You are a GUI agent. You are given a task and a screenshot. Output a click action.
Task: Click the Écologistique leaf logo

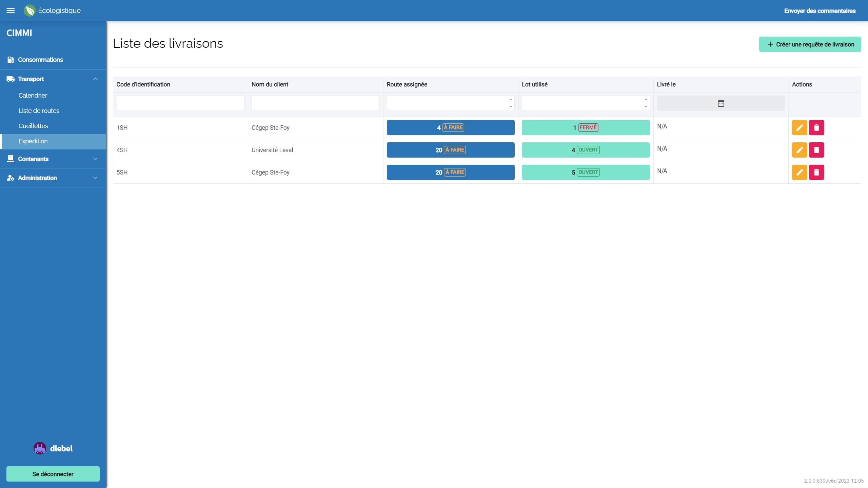click(29, 11)
